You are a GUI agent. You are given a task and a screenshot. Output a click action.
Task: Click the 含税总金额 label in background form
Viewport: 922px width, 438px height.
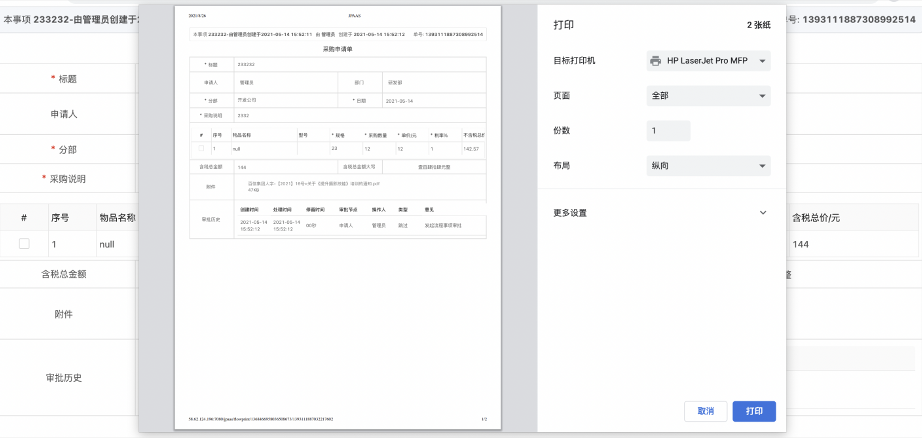[x=64, y=274]
